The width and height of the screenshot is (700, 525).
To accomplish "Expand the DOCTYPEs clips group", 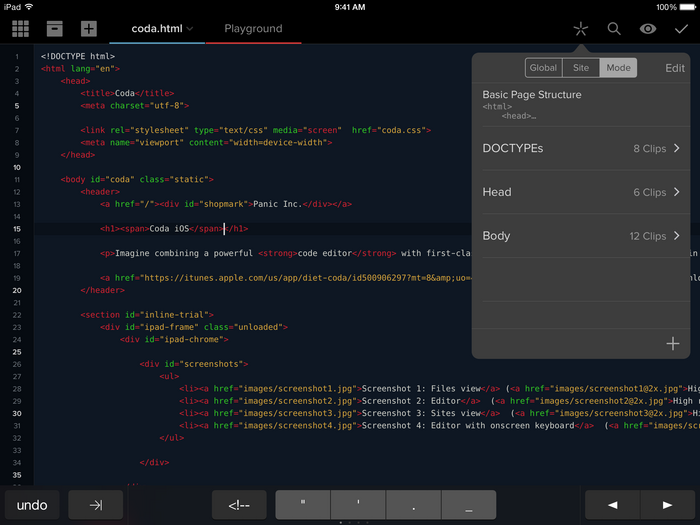I will pos(581,148).
